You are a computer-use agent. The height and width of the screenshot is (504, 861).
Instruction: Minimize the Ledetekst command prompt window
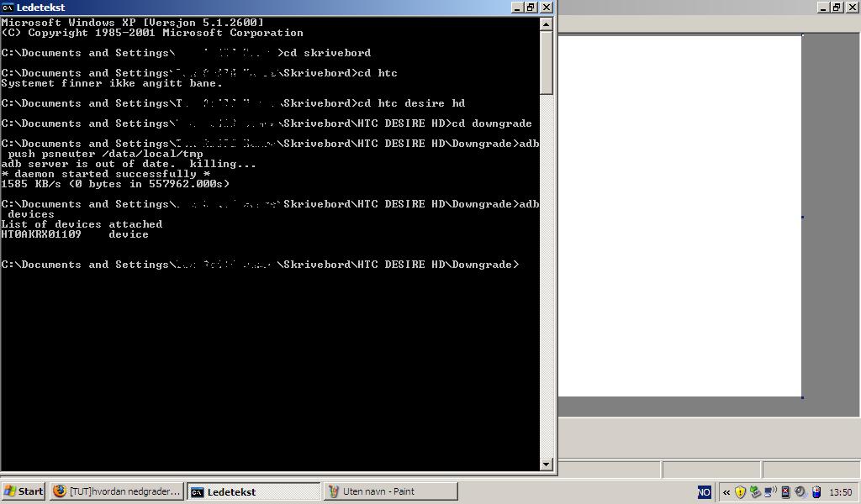(517, 7)
